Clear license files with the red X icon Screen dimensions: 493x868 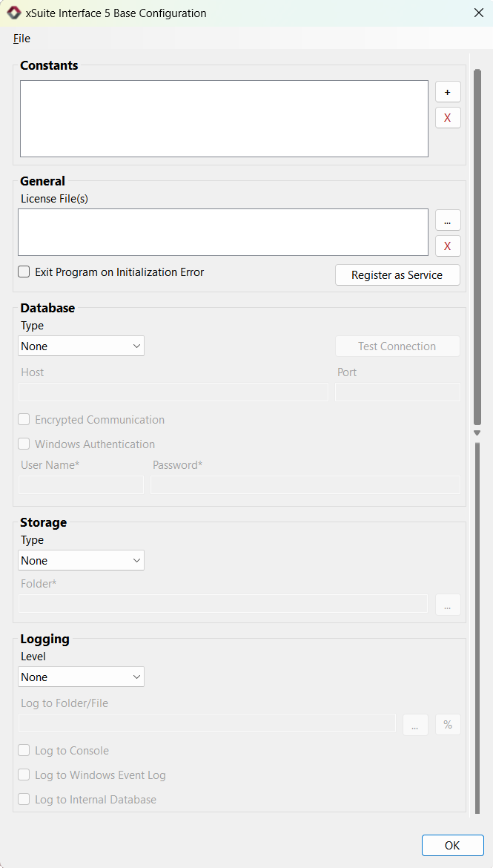tap(447, 246)
